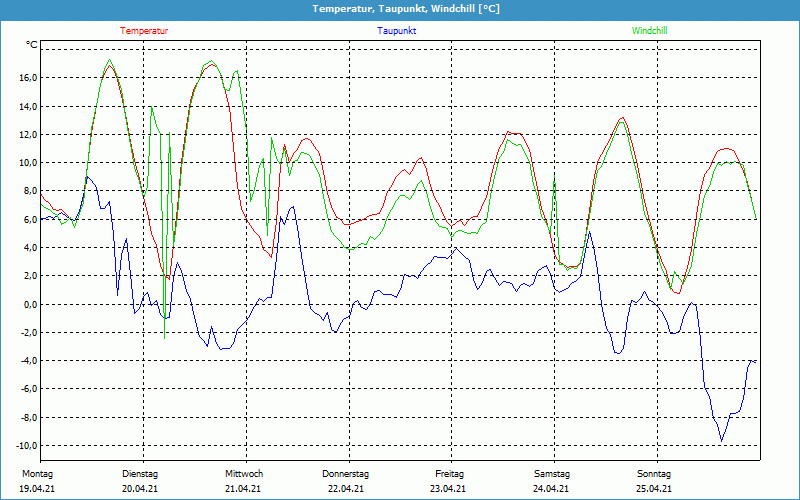Click the Mittwoch day label

point(244,474)
